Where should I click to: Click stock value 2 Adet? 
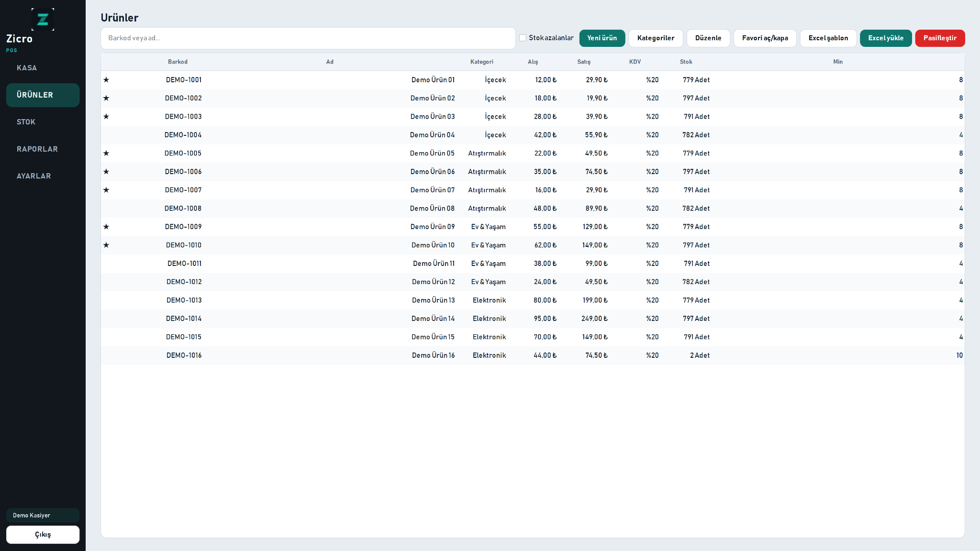tap(700, 355)
